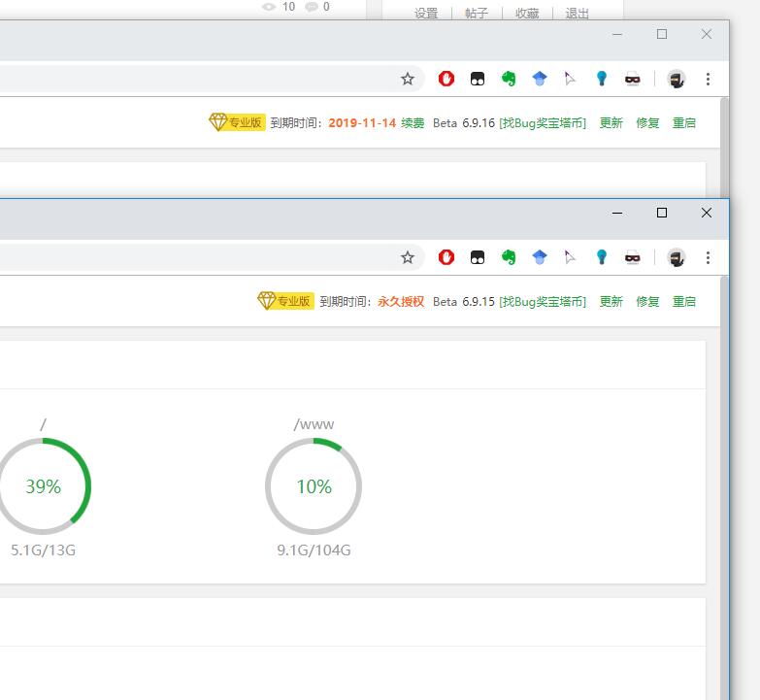
Task: Click masked face extension in front window
Action: 633,257
